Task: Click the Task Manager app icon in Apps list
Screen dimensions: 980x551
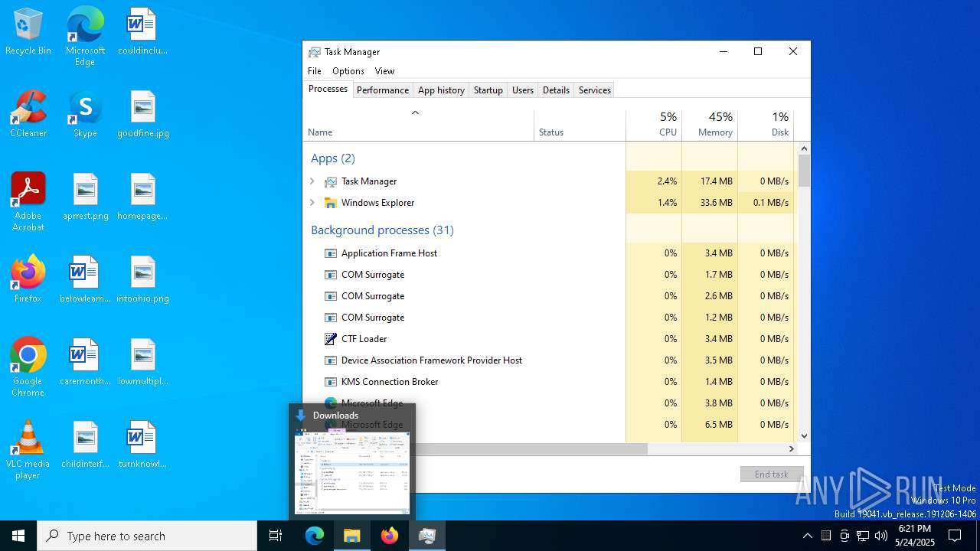Action: pos(331,181)
